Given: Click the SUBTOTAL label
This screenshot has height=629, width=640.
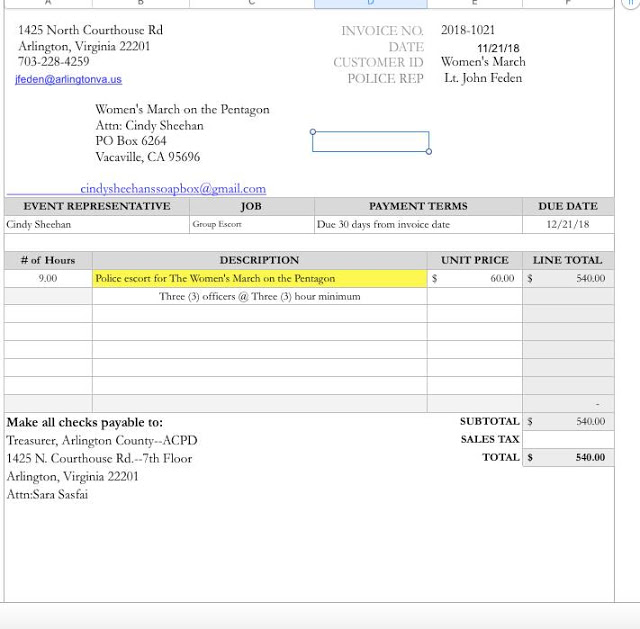Looking at the screenshot, I should [x=490, y=421].
